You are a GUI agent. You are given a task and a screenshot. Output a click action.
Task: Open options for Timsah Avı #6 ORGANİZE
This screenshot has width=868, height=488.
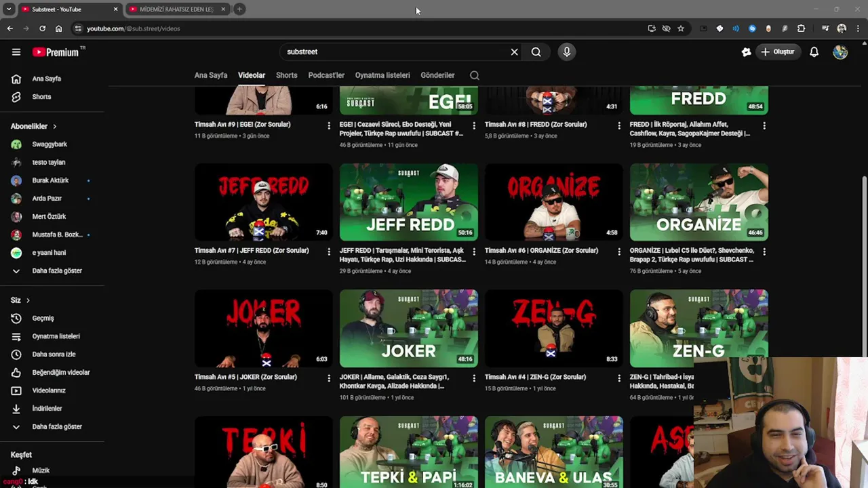(619, 251)
